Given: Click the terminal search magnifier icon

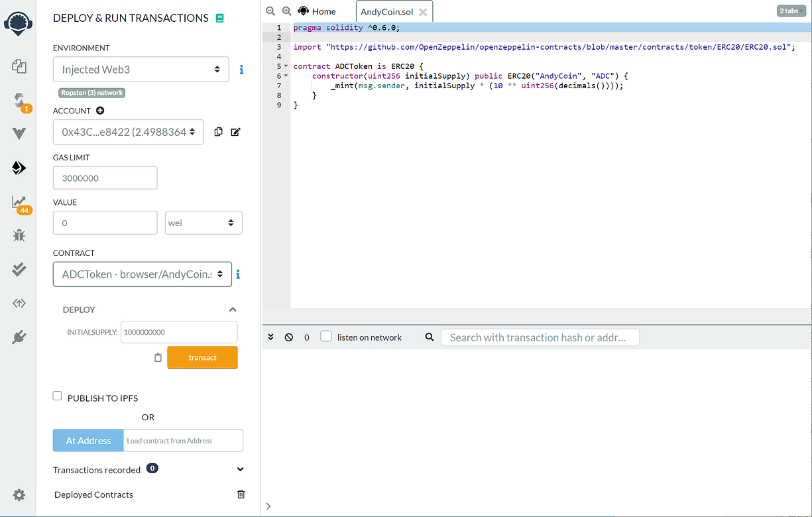Looking at the screenshot, I should tap(430, 337).
